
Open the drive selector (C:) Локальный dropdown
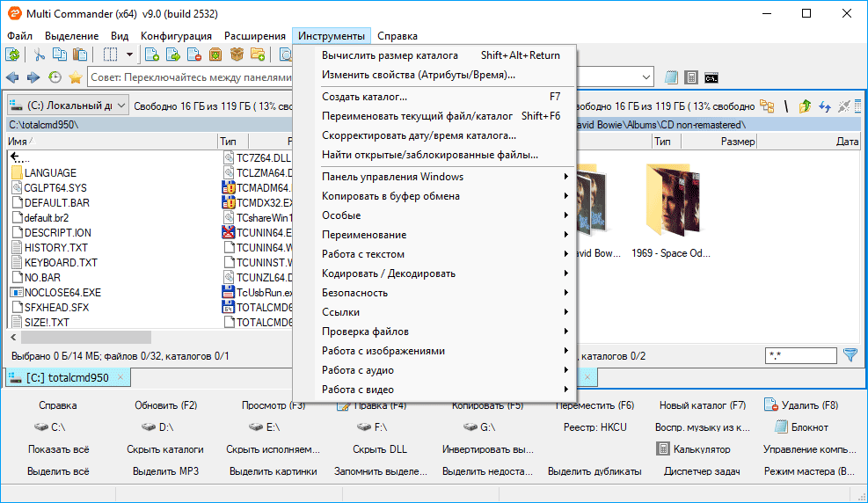(x=69, y=106)
